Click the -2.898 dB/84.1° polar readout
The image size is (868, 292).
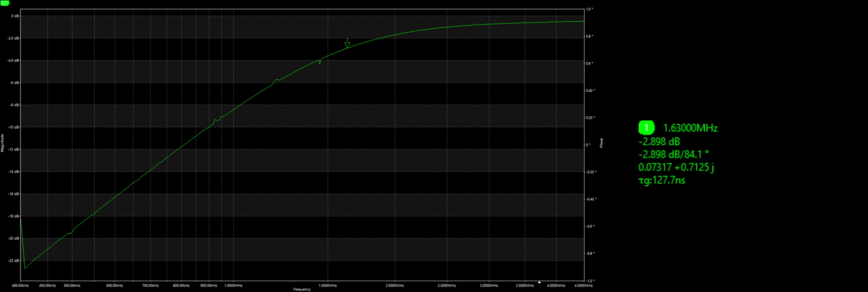(x=673, y=154)
